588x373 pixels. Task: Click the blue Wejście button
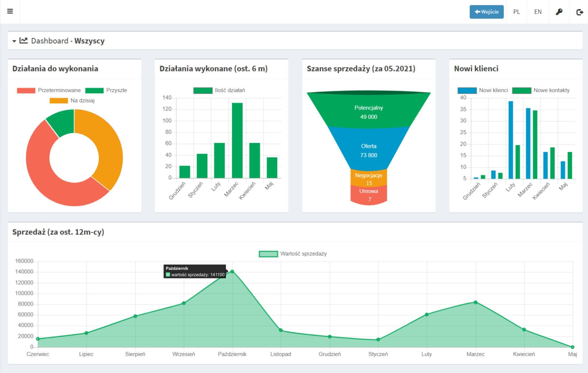(486, 12)
